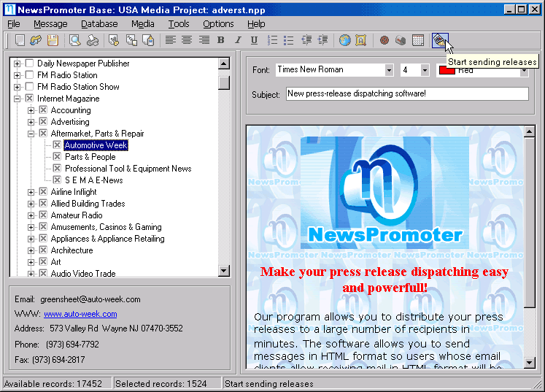This screenshot has height=392, width=545.
Task: Click the round brown toolbar icon
Action: 384,40
